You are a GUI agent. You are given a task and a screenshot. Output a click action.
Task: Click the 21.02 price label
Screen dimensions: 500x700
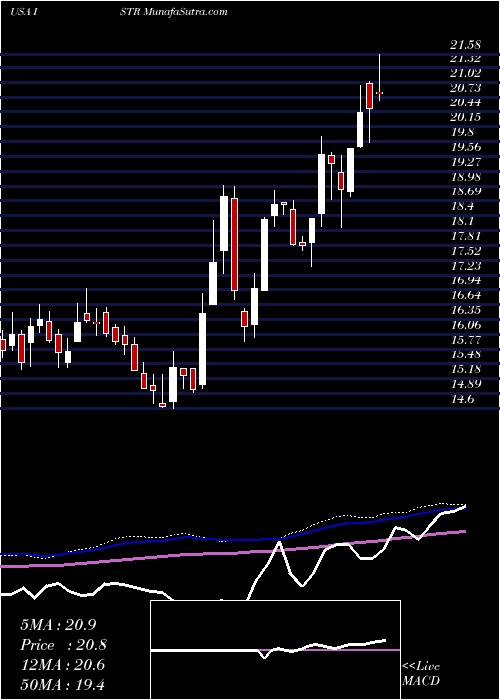[466, 73]
